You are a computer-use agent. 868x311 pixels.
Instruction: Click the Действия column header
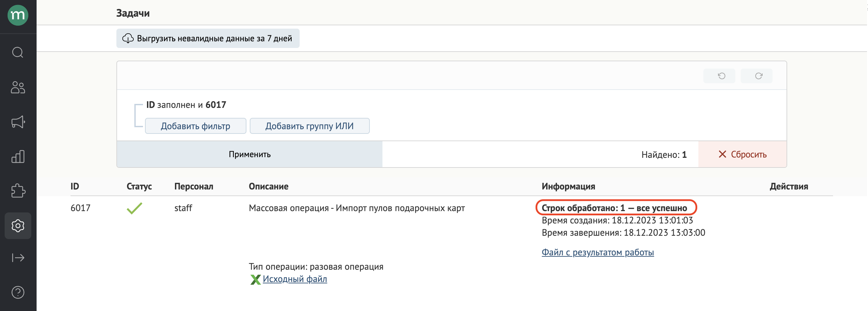coord(789,186)
